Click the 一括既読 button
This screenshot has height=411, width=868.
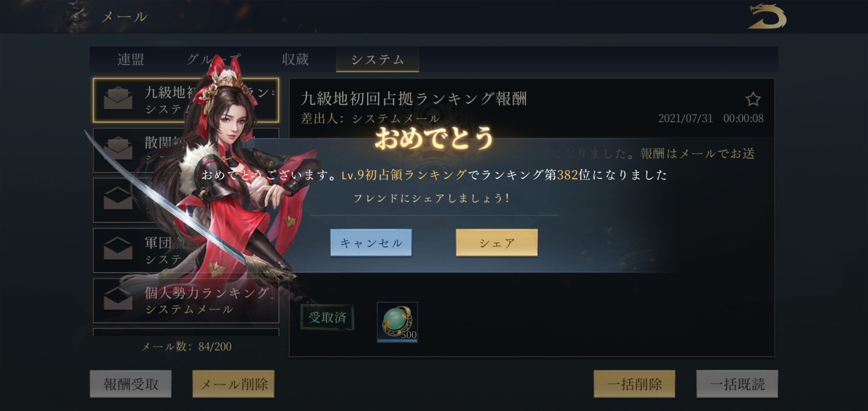coord(737,384)
